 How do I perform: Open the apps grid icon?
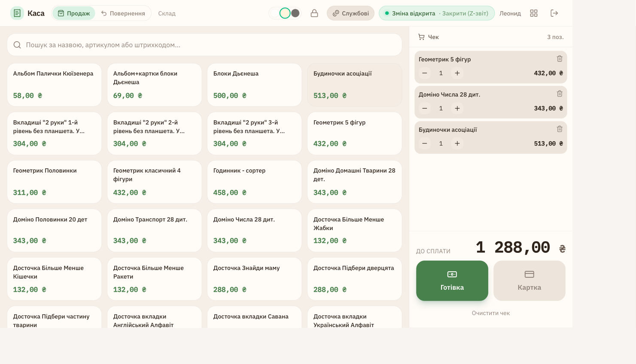[534, 13]
